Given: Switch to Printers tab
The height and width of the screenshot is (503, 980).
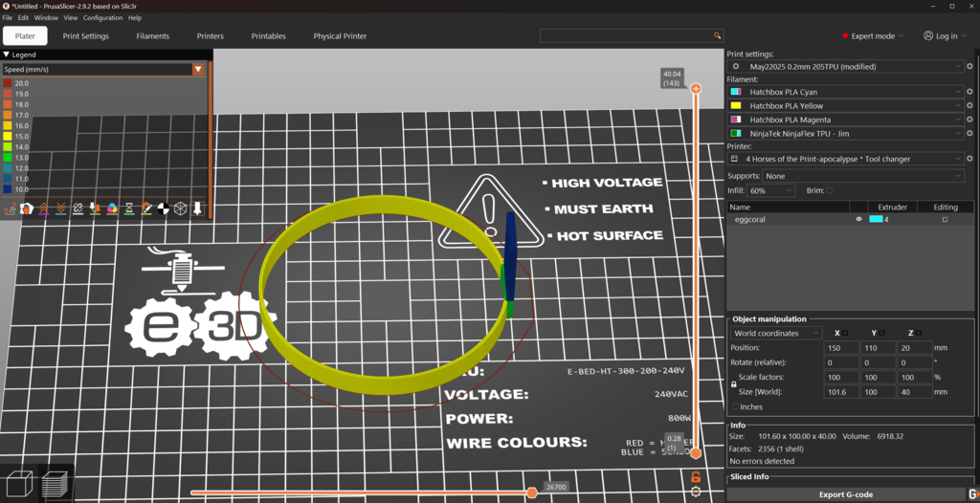Looking at the screenshot, I should pos(210,36).
